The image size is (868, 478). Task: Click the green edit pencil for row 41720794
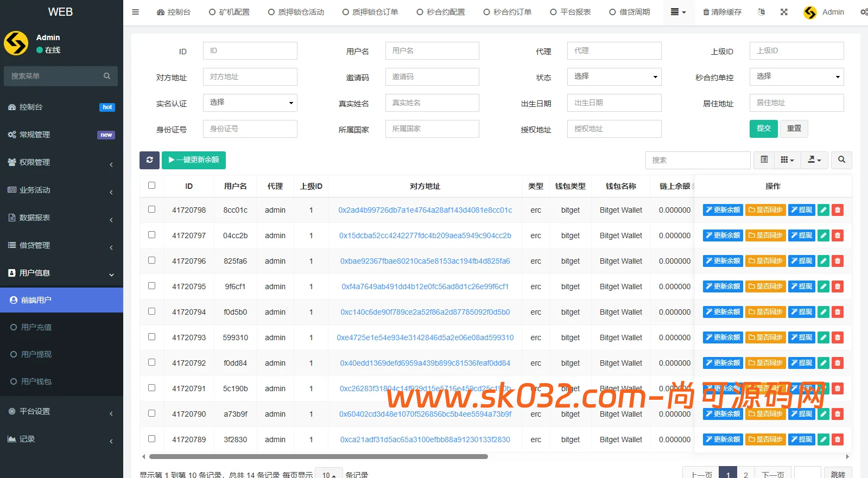pyautogui.click(x=823, y=312)
